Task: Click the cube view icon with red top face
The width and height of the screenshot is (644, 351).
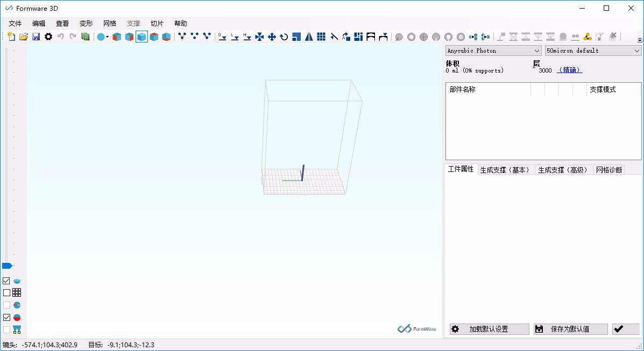Action: point(154,37)
